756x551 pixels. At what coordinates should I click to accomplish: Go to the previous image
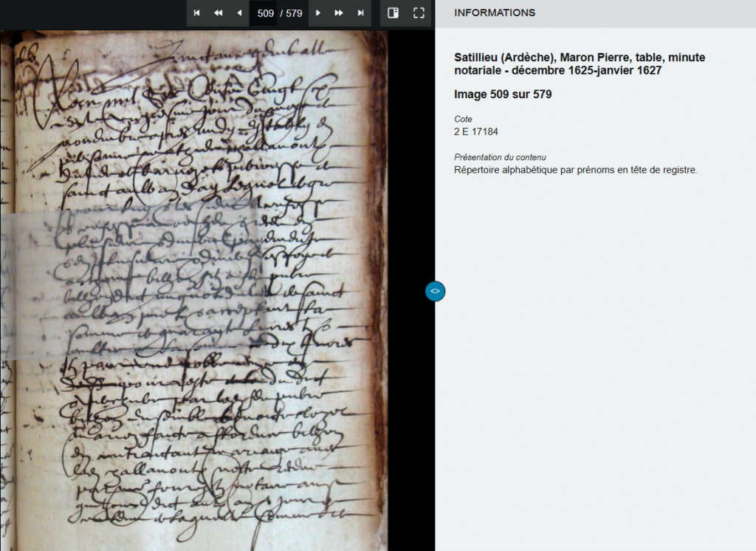(239, 13)
